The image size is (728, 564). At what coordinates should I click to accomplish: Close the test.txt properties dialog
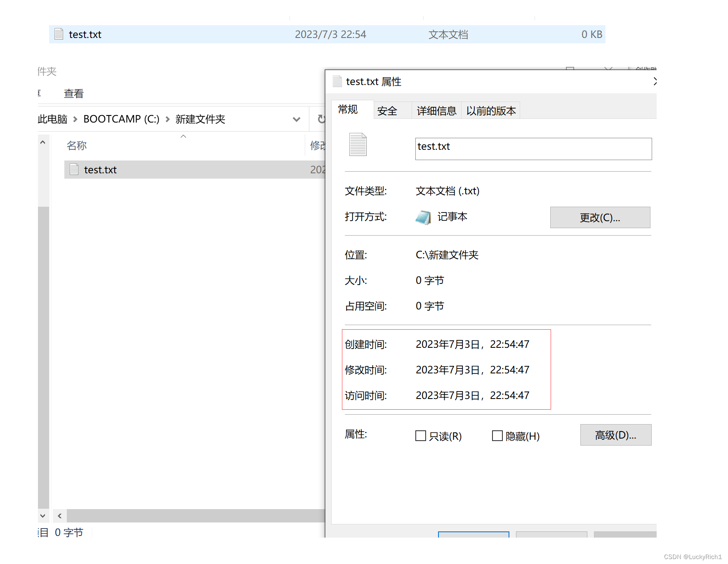tap(654, 81)
